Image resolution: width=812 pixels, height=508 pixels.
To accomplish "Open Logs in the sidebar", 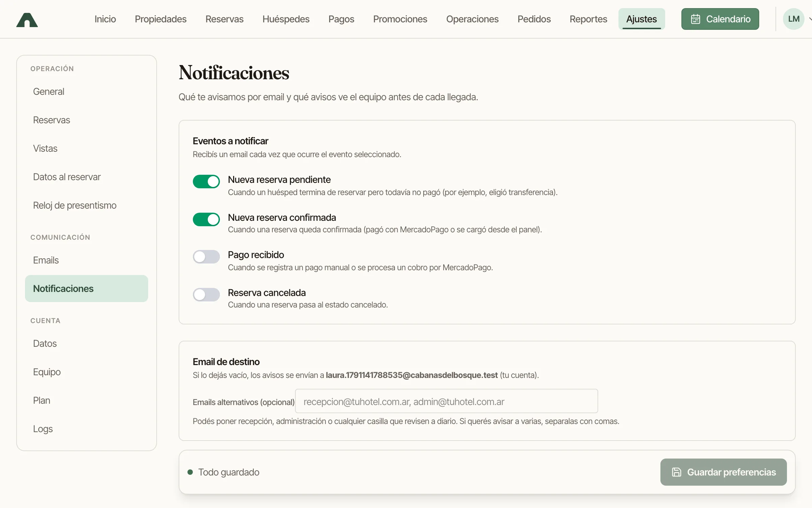I will coord(87,429).
